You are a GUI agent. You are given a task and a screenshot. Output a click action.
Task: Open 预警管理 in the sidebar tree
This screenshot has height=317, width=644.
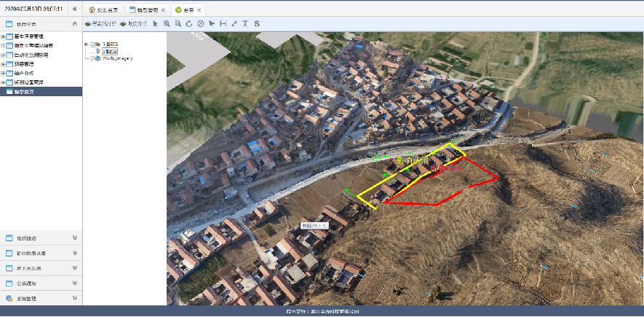(24, 64)
